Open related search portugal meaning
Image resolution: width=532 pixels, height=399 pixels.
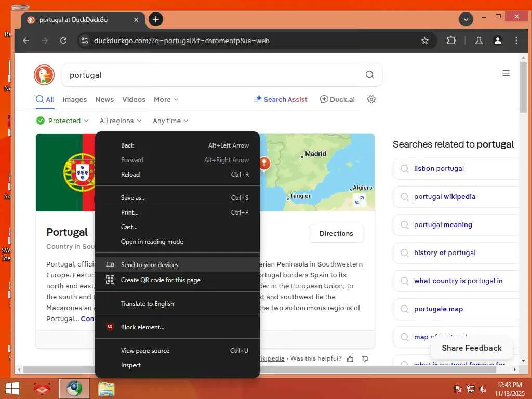(456, 224)
